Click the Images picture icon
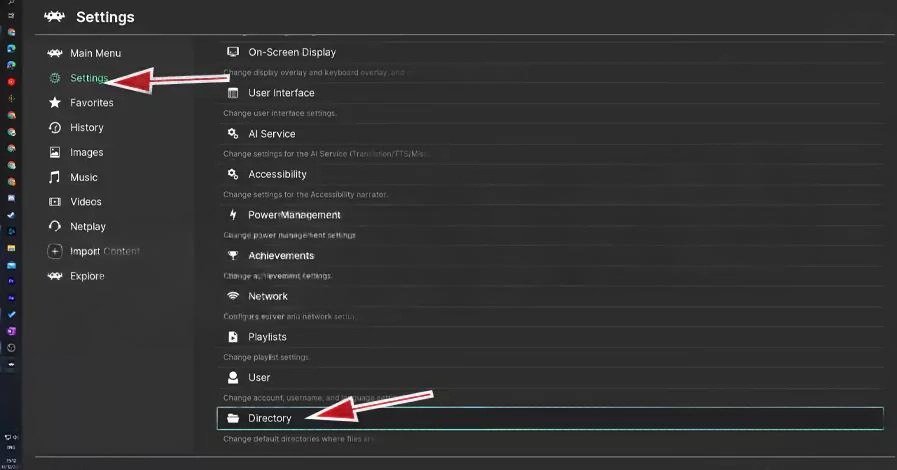 tap(55, 153)
